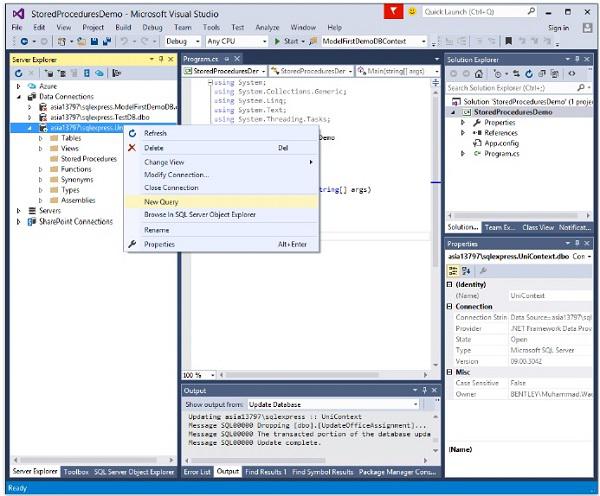
Task: Click the Open File folder icon
Action: click(82, 41)
